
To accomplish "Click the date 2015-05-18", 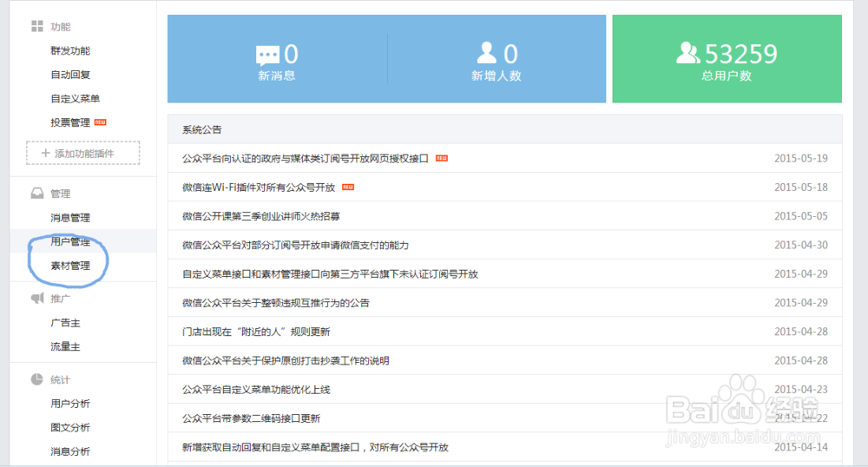I will pos(801,187).
